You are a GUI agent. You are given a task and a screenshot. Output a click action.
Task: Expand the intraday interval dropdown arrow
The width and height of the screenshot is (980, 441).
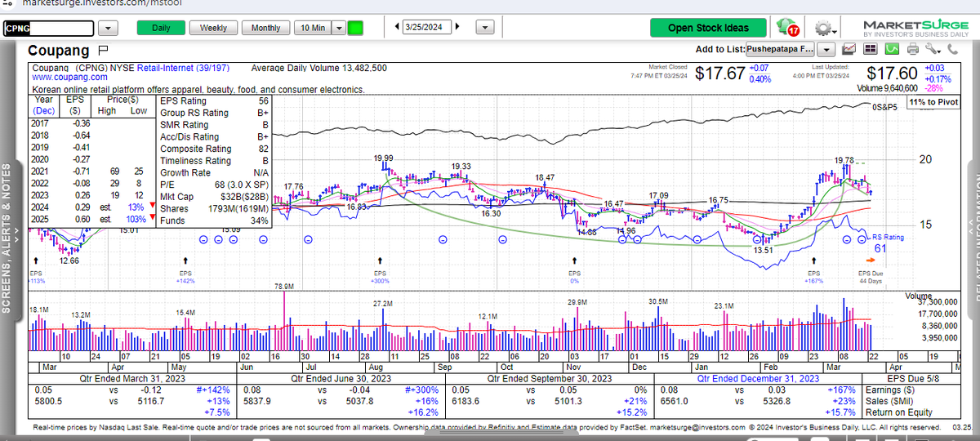(x=337, y=28)
